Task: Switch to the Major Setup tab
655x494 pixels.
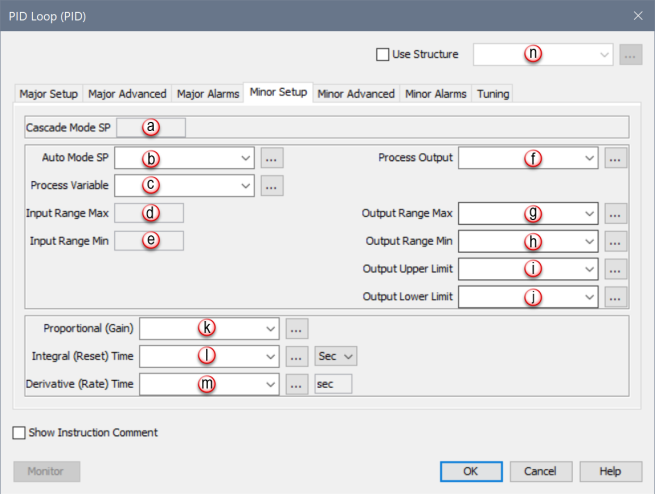Action: 48,94
